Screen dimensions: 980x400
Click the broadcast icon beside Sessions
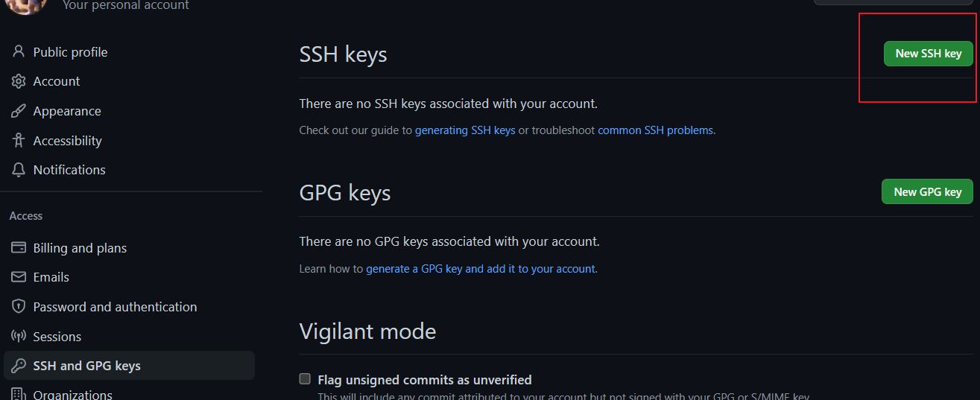(19, 337)
